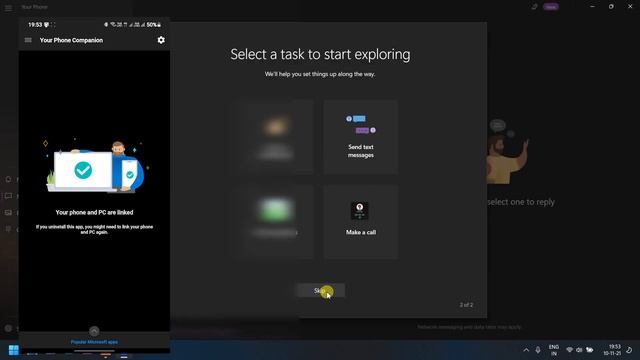Click the 'Select a task to start exploring' heading
The width and height of the screenshot is (640, 360).
(320, 54)
